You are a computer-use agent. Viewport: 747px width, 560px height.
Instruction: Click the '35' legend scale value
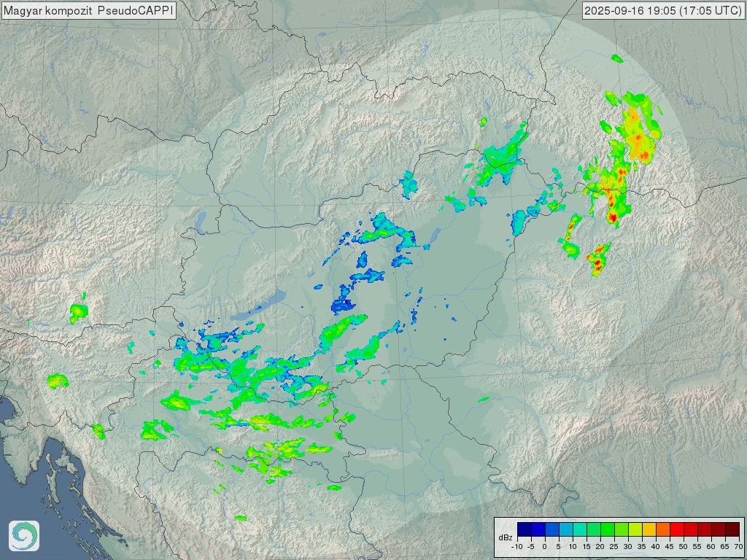coord(642,547)
